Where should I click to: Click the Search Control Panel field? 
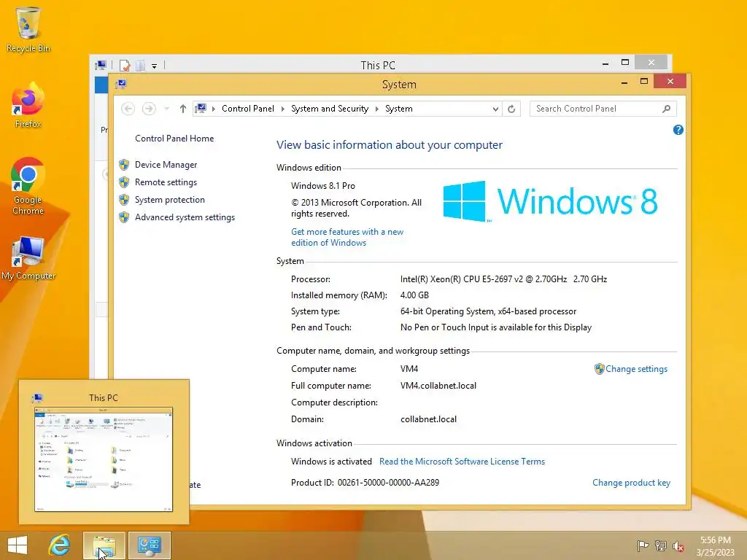(603, 109)
